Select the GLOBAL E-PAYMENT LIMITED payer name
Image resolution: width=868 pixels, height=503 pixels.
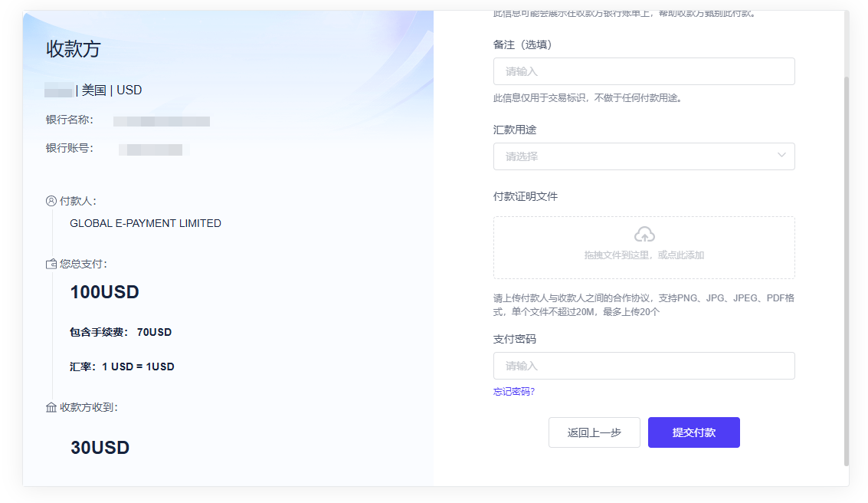146,223
